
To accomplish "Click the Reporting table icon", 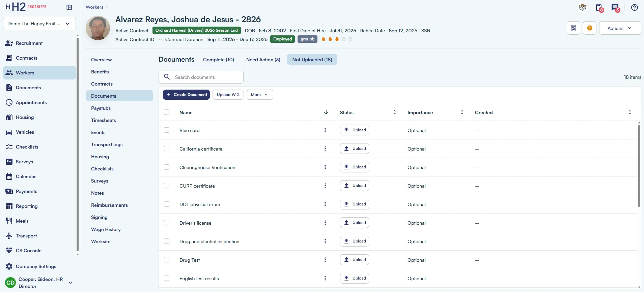I will [9, 206].
